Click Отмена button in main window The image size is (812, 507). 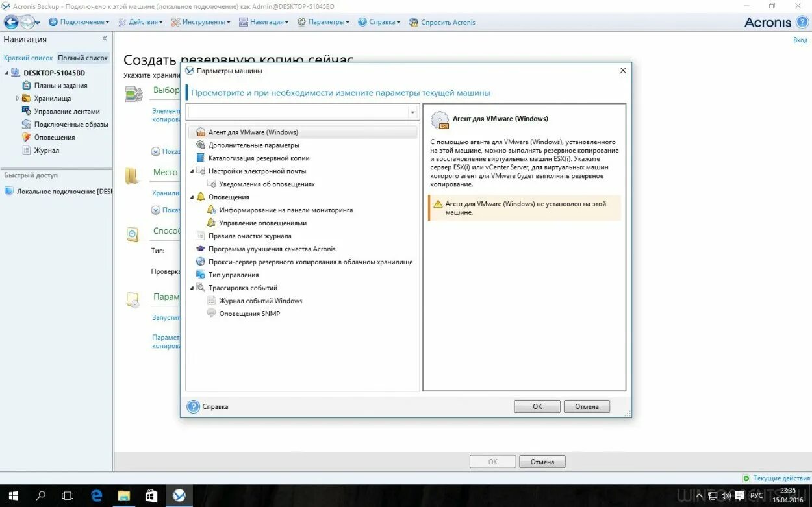pos(542,462)
